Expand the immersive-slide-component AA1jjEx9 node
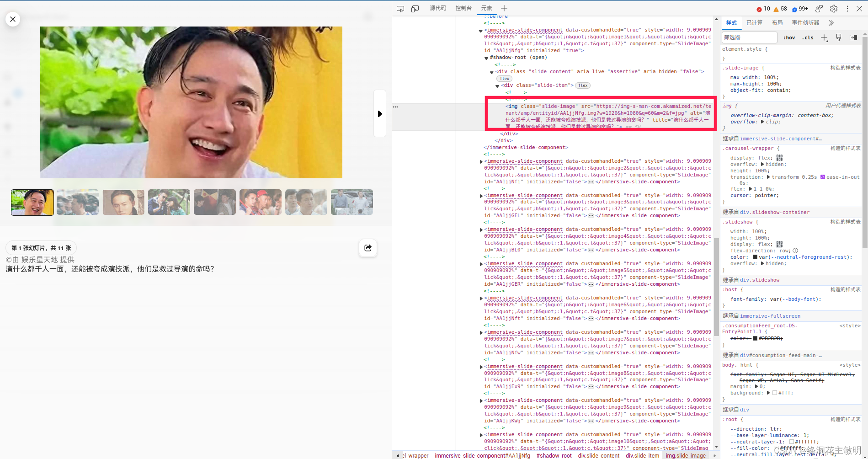Screen dimensions: 868x459 coord(481,367)
